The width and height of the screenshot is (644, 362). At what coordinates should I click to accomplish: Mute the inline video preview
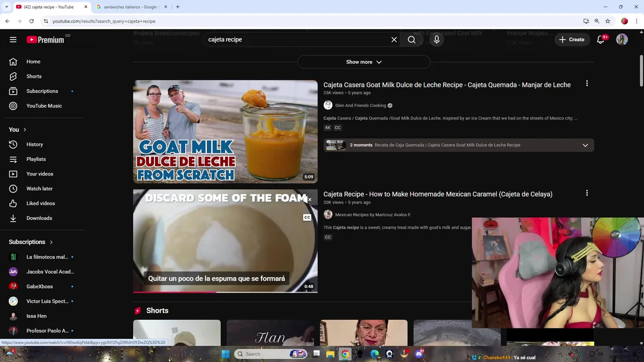(x=307, y=200)
